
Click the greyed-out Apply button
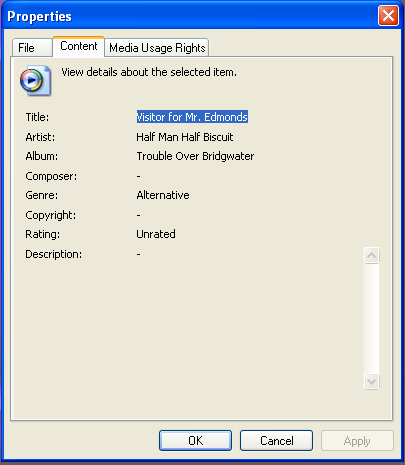[357, 441]
